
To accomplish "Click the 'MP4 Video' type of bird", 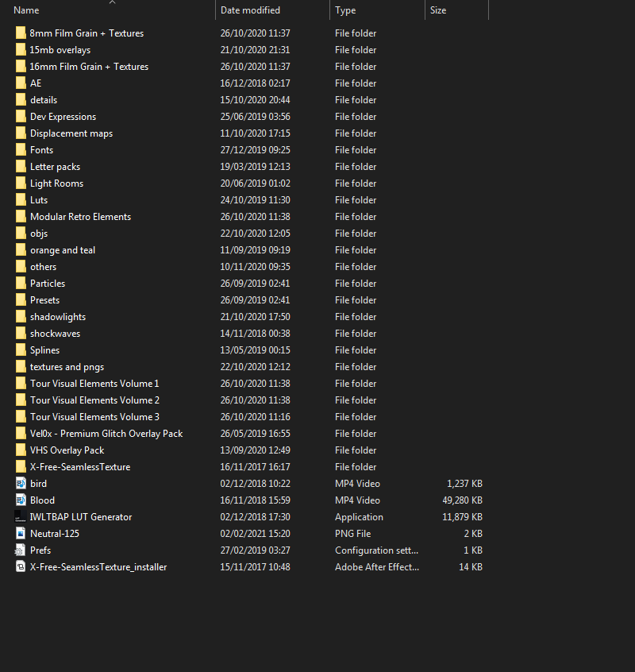I will point(357,484).
